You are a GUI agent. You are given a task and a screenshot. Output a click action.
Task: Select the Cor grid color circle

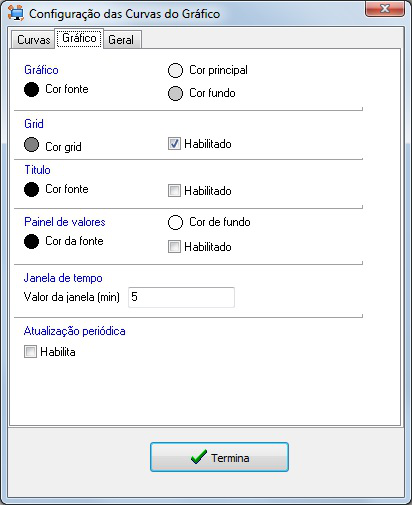[31, 145]
